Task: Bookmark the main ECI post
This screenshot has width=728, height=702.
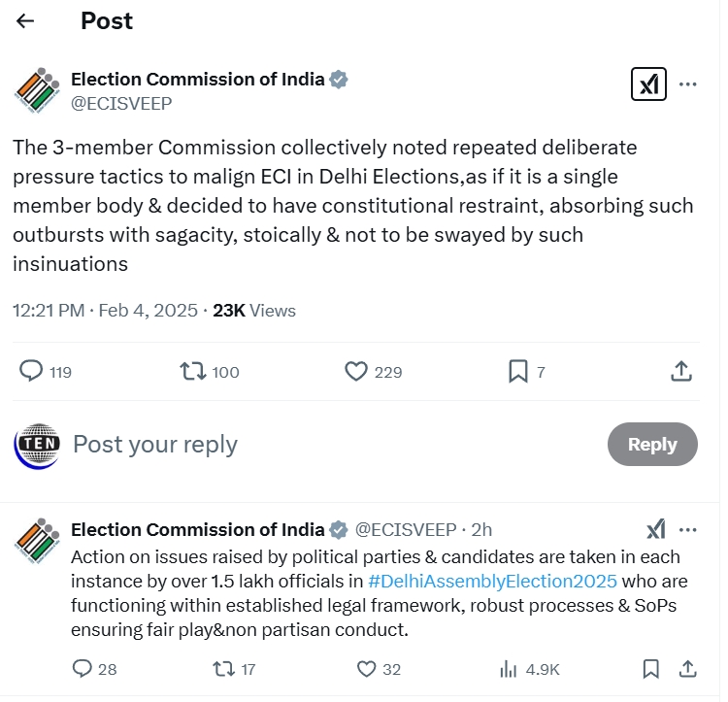Action: tap(518, 371)
